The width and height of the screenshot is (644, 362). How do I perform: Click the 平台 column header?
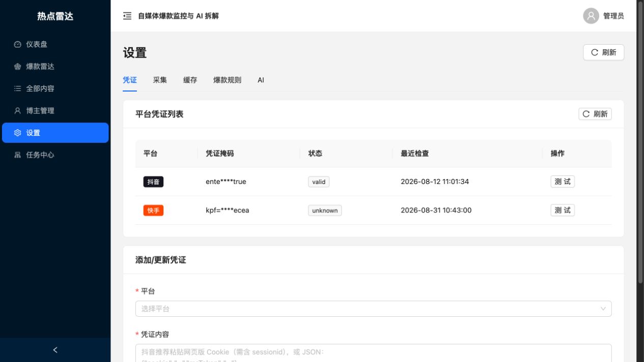[x=151, y=153]
